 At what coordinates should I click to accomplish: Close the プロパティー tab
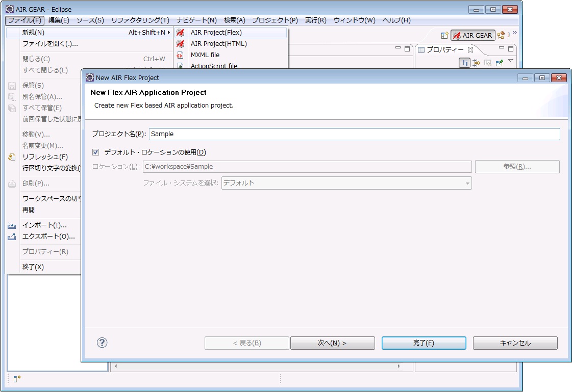tap(470, 50)
